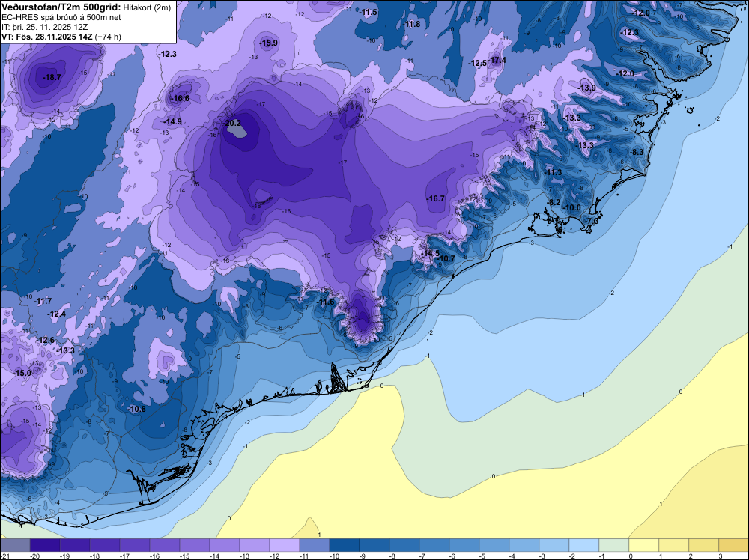The width and height of the screenshot is (749, 560).
Task: Click the -15.0 temperature label
Action: pos(22,373)
